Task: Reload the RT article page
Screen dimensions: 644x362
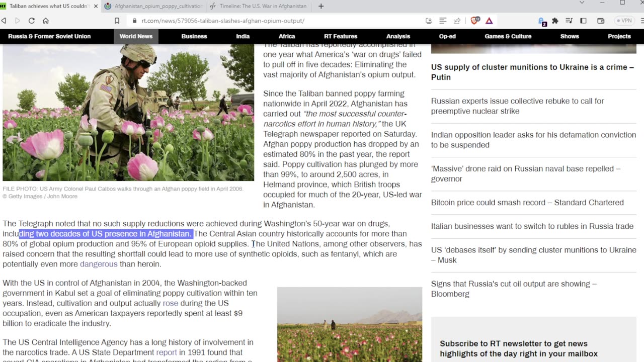Action: (31, 21)
